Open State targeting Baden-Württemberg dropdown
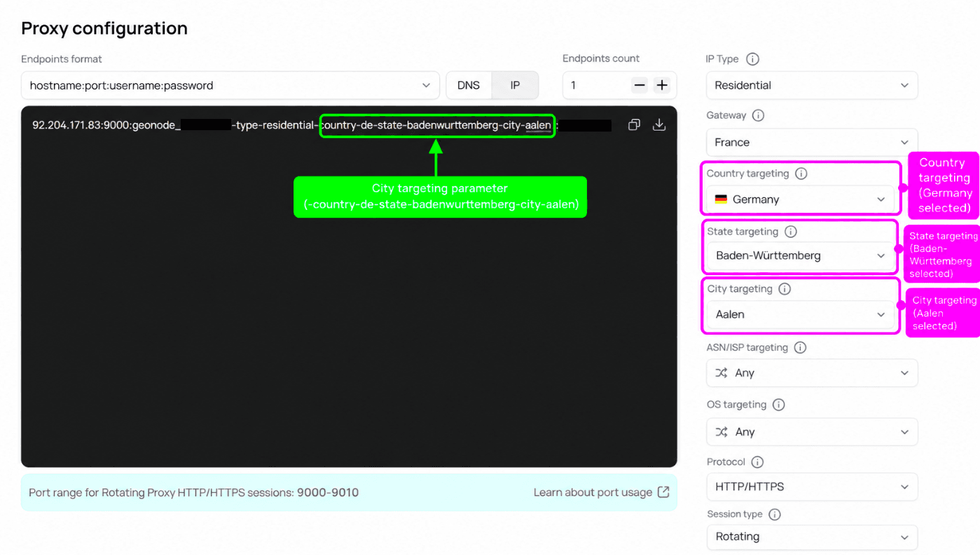 coord(801,256)
